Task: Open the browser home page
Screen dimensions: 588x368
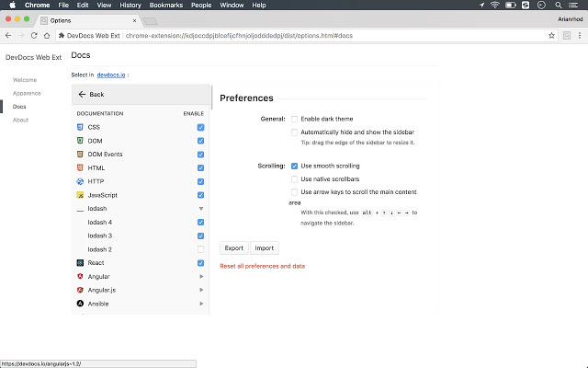Action: coord(47,36)
